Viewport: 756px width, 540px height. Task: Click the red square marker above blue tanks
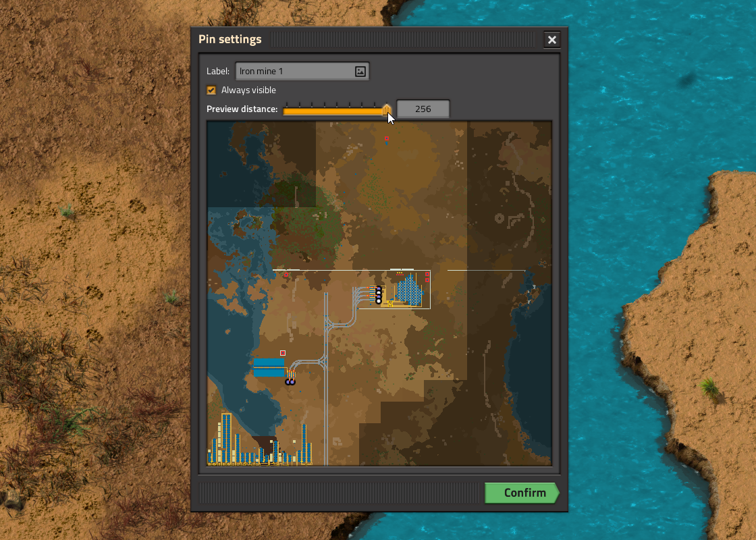pyautogui.click(x=283, y=353)
